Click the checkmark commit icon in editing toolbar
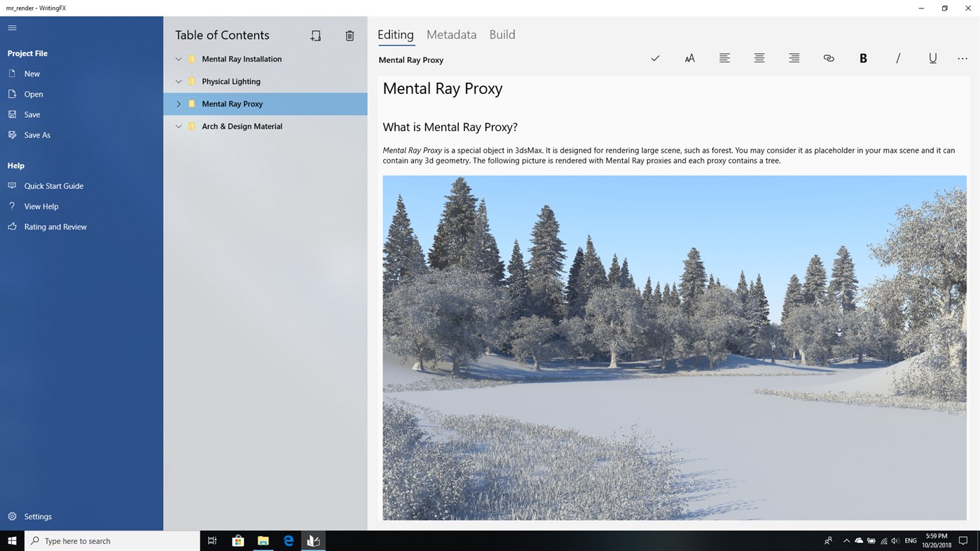 [654, 59]
